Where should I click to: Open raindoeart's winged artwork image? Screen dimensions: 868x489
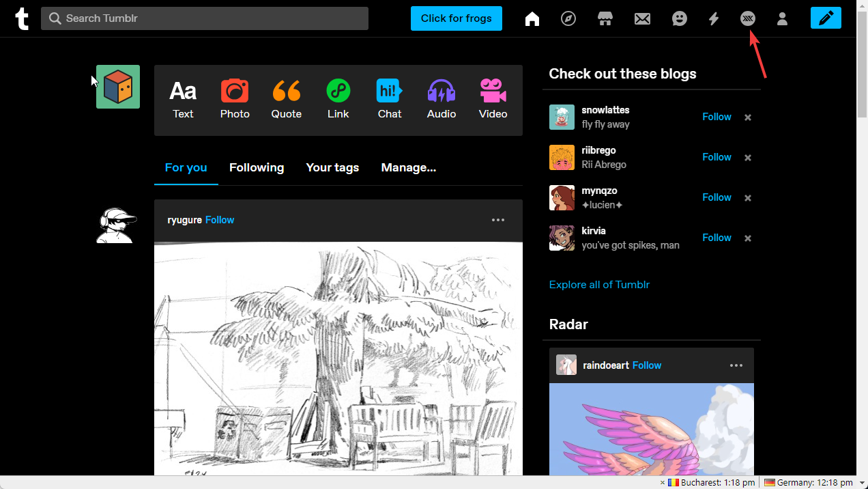(652, 429)
